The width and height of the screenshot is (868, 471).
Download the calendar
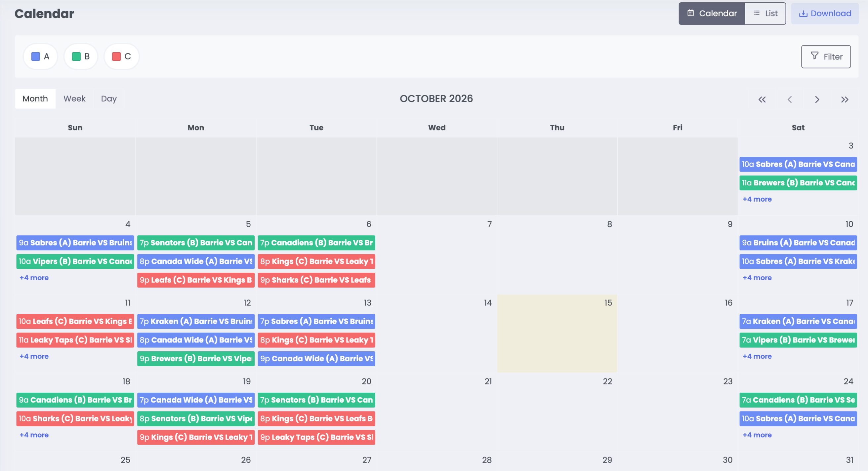825,14
